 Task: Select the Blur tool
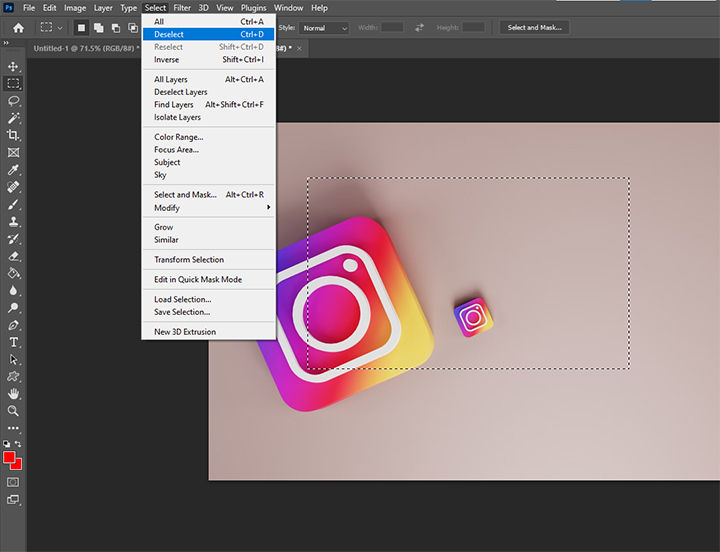coord(13,291)
